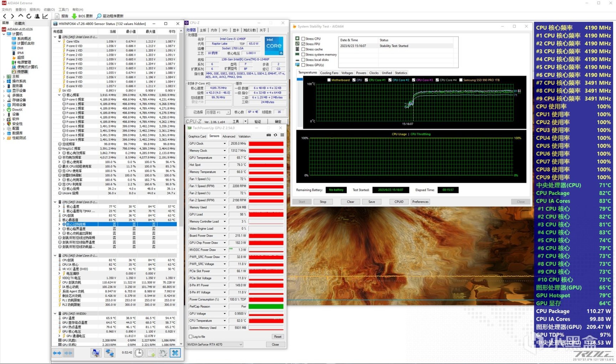Switch to GPU-Z Graphics Card tab
Screen dimensions: 616x364
click(x=197, y=136)
